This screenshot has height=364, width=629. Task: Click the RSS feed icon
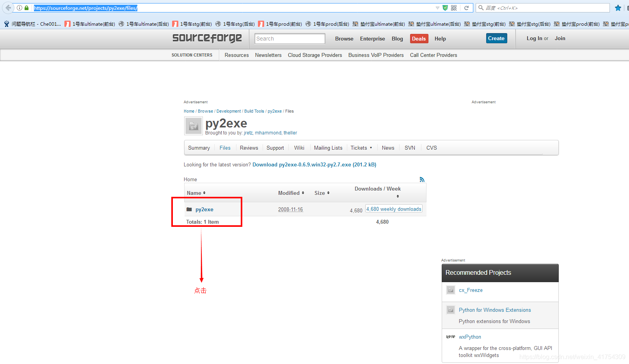(x=422, y=179)
